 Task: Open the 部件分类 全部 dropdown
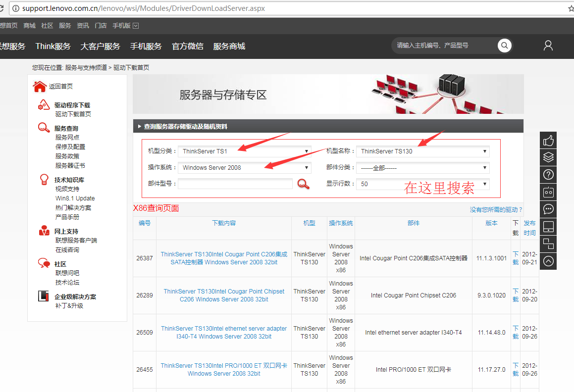click(x=423, y=168)
